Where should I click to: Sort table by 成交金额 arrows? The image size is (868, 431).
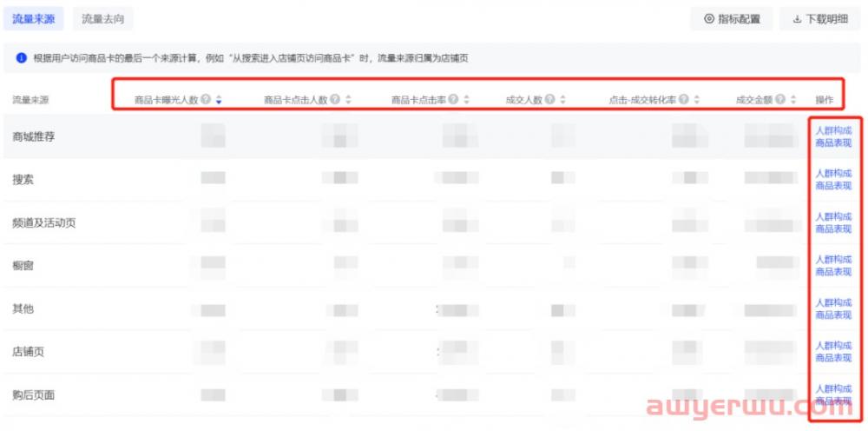(x=793, y=100)
